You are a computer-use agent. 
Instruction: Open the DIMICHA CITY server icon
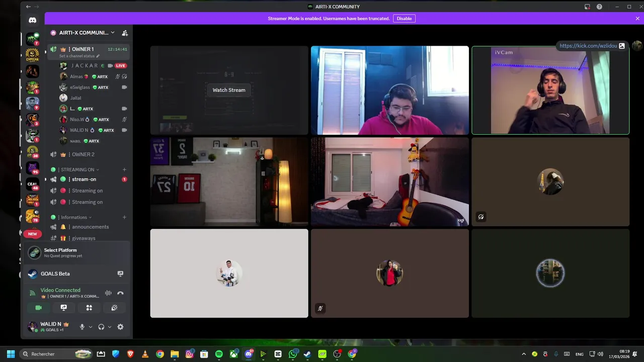[32, 55]
